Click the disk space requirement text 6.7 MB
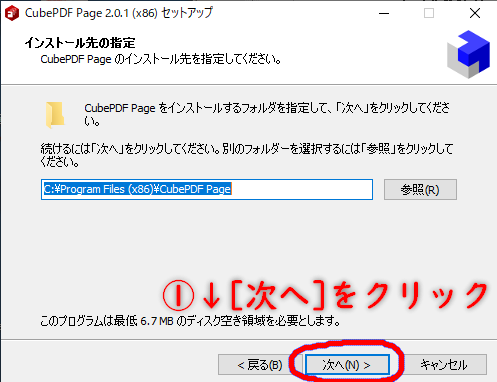The width and height of the screenshot is (497, 382). pos(157,321)
